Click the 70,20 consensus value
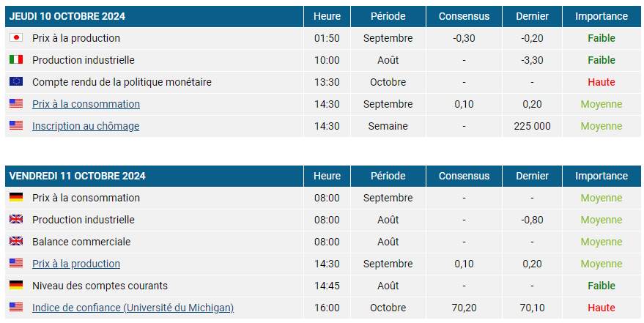The width and height of the screenshot is (644, 323). point(464,308)
